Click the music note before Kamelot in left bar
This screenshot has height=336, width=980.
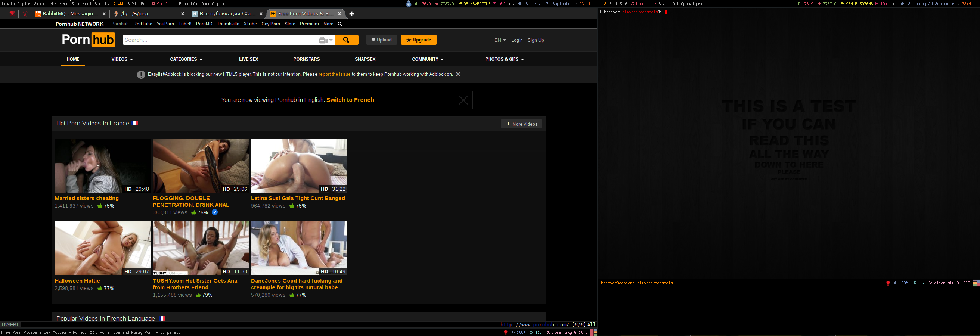point(153,4)
